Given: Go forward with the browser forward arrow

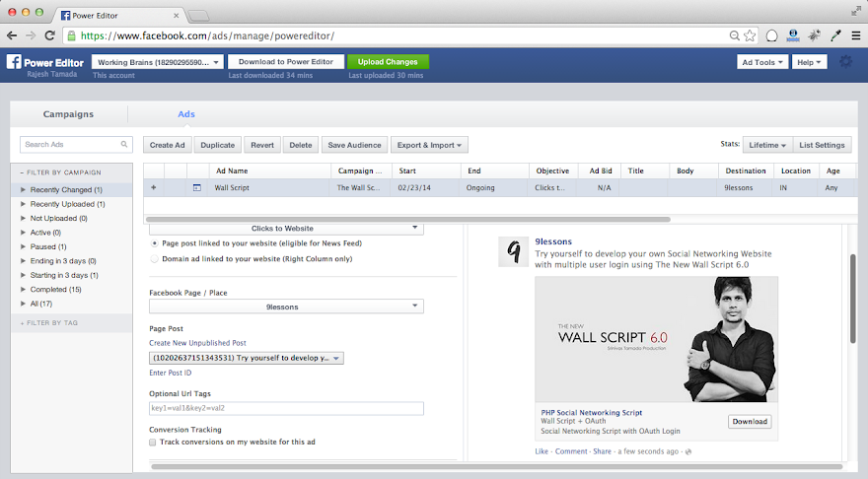Looking at the screenshot, I should 31,35.
